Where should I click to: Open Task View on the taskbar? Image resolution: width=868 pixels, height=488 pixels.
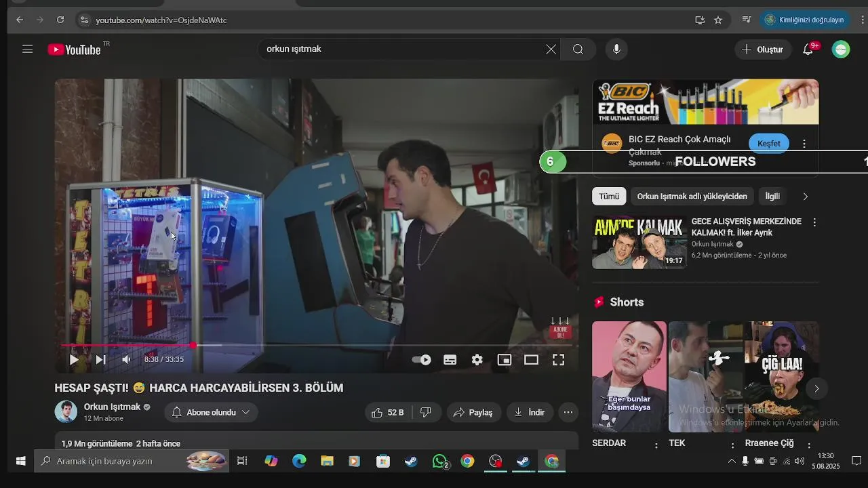(x=241, y=461)
